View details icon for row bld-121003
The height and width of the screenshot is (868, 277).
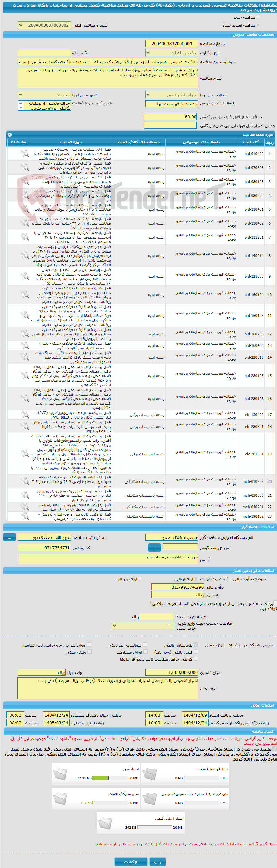tap(25, 276)
